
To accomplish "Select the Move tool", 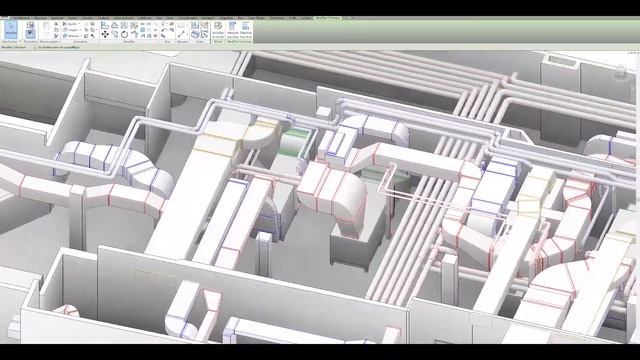I will pos(105,34).
